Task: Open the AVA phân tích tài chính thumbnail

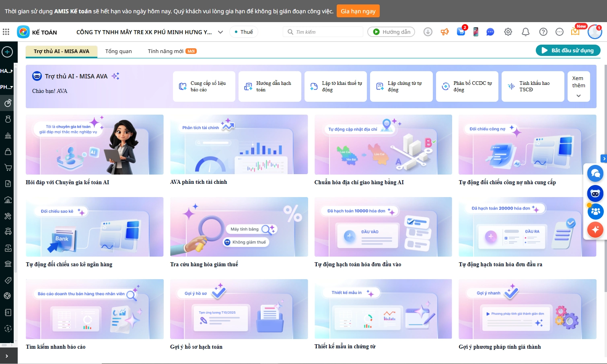Action: (x=239, y=144)
